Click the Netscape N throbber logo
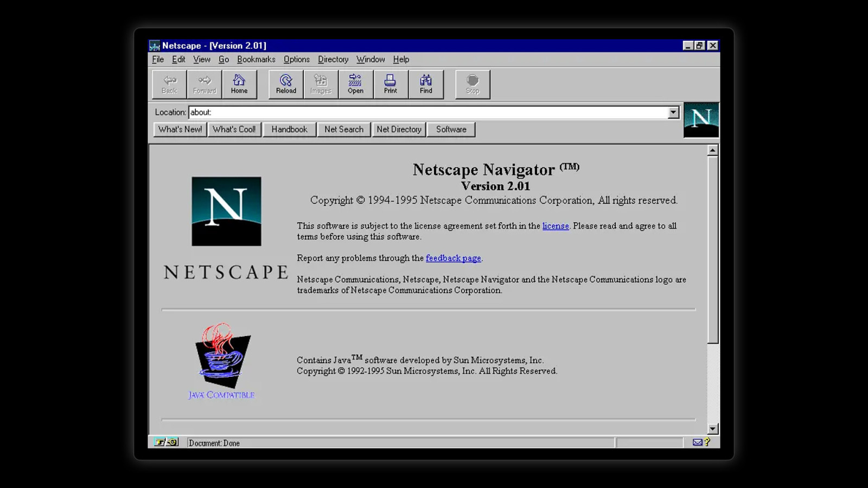The height and width of the screenshot is (488, 868). tap(701, 120)
